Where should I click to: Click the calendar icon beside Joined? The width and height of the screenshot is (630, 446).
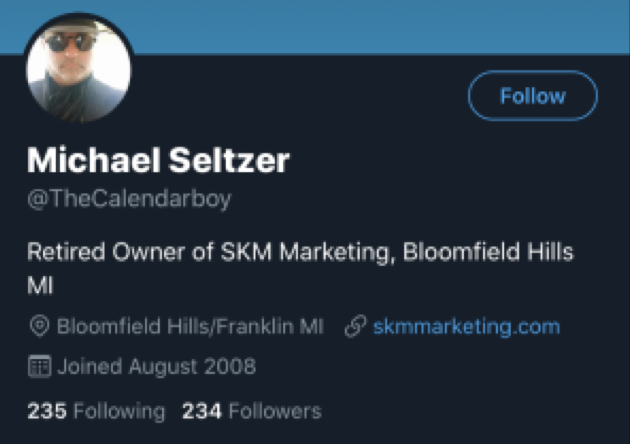pos(40,367)
